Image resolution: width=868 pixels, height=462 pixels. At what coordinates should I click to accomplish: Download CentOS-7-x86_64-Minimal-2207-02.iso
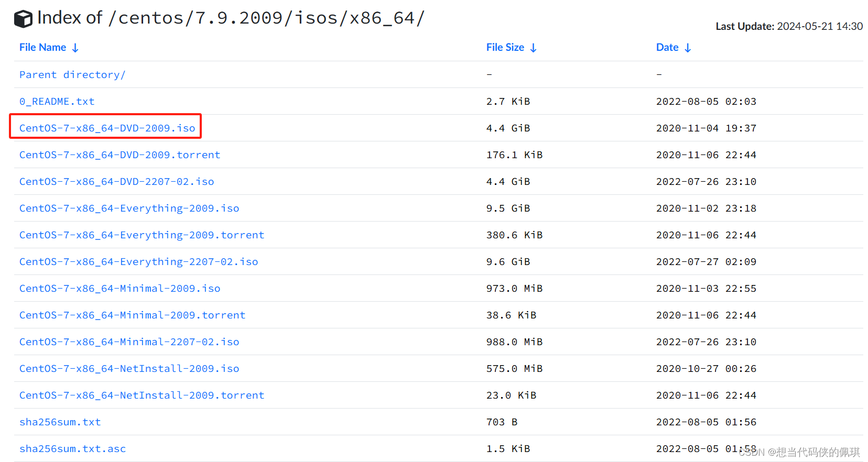[129, 342]
